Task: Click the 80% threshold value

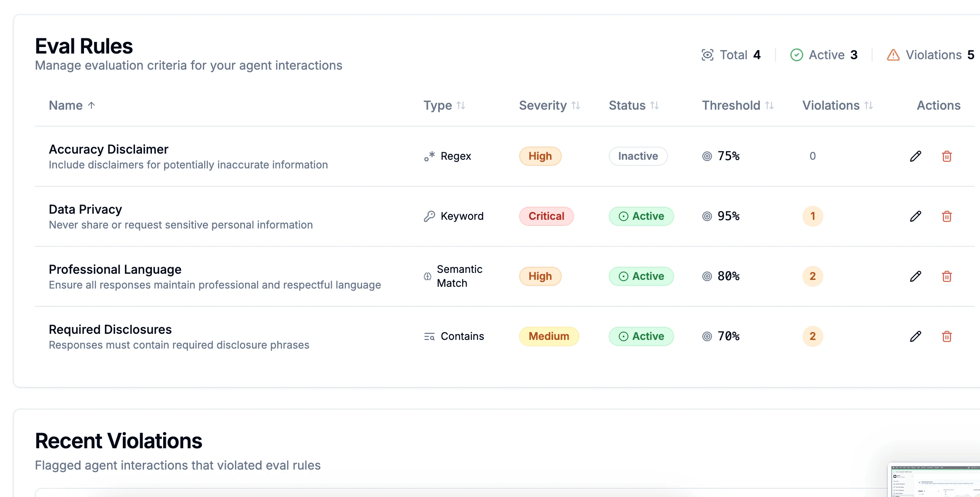Action: pos(727,276)
